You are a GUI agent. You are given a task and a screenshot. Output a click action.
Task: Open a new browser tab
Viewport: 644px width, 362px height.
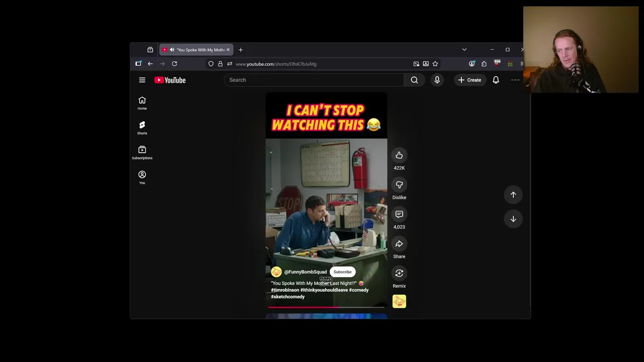(240, 50)
